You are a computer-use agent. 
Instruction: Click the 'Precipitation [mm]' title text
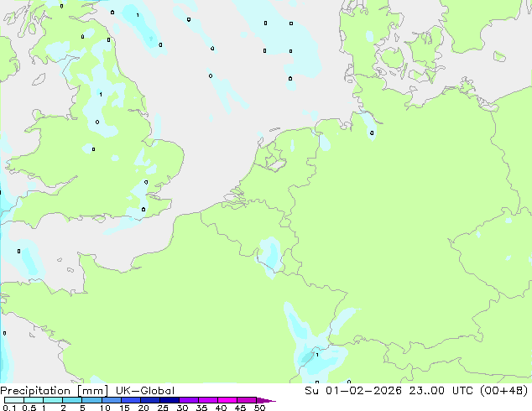tap(54, 391)
